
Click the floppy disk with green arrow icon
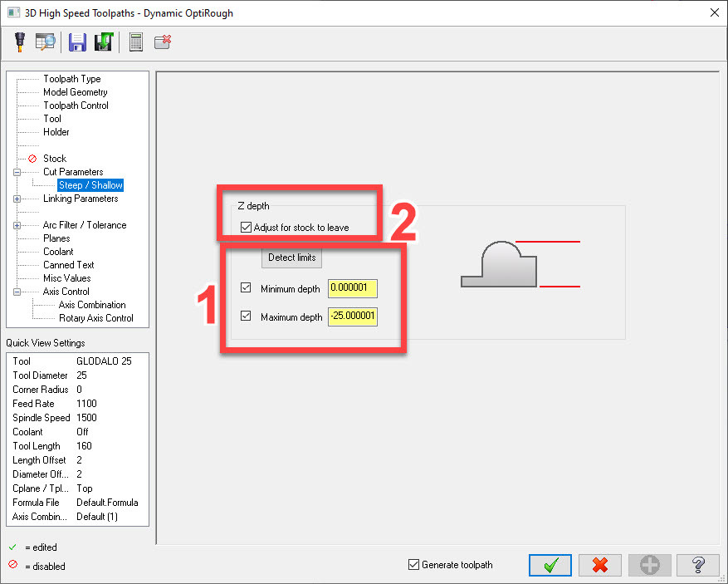coord(103,42)
